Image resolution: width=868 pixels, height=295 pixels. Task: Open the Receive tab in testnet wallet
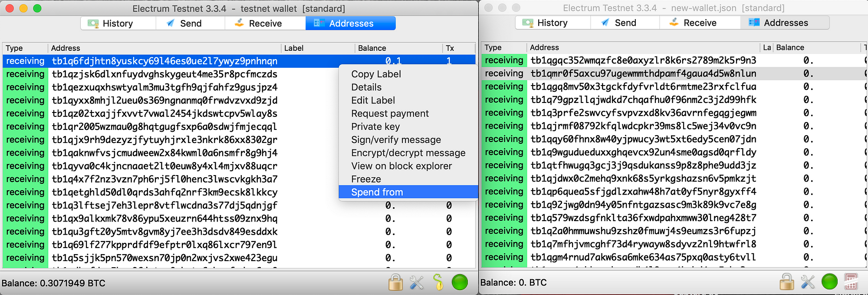265,23
